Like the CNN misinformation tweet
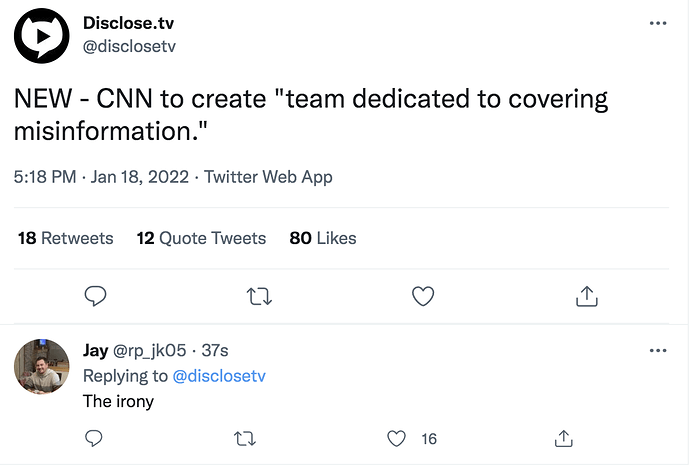The image size is (690, 465). click(423, 296)
